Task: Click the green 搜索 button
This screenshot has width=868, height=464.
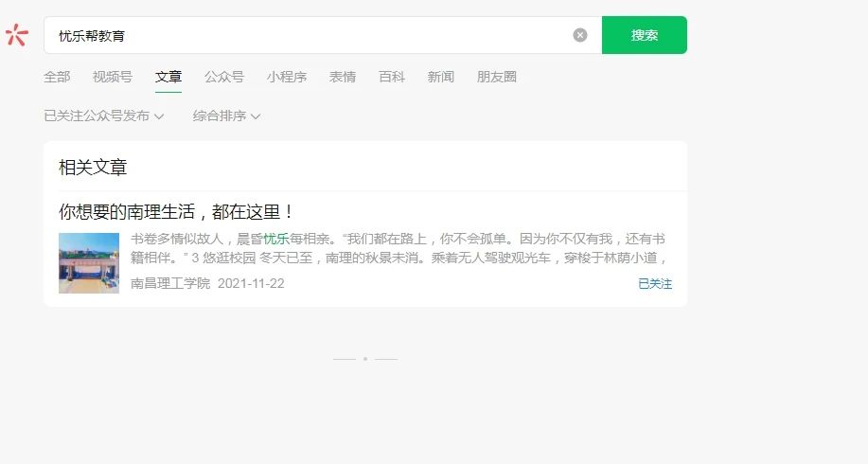Action: tap(645, 35)
